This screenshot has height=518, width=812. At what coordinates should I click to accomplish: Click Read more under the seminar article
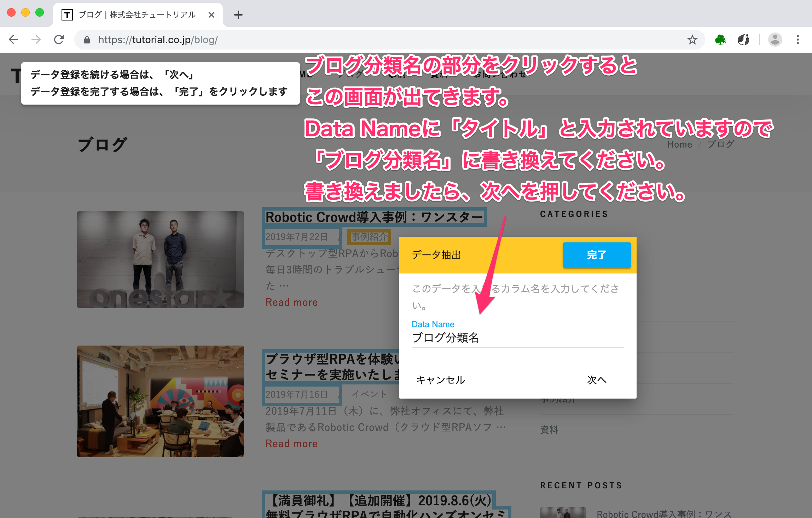click(291, 443)
